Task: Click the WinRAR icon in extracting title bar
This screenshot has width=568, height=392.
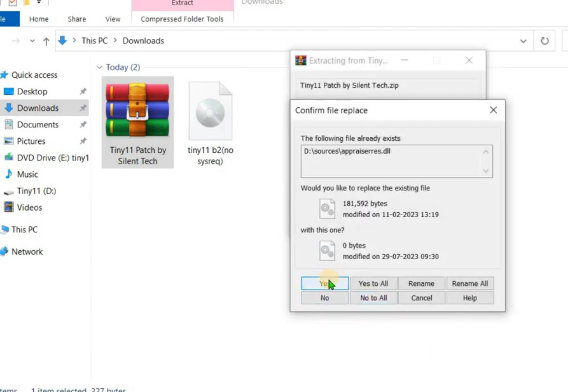Action: (301, 60)
